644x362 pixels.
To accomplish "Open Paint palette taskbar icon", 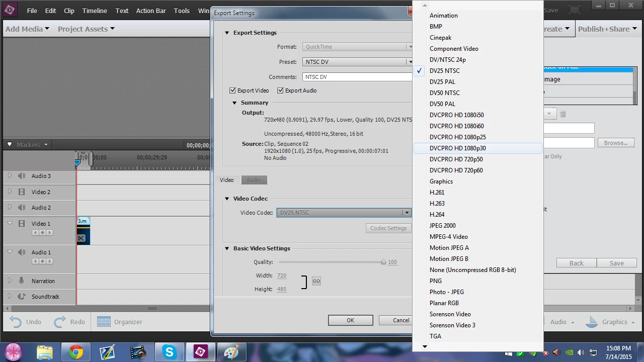I will [231, 352].
